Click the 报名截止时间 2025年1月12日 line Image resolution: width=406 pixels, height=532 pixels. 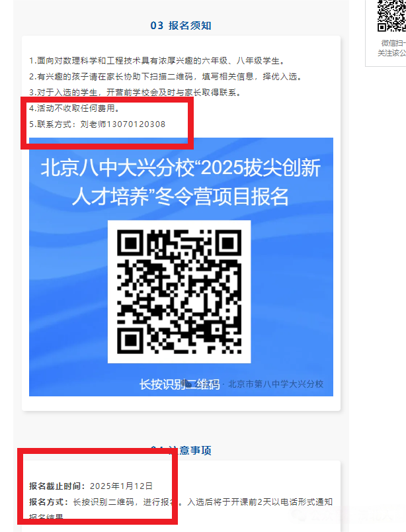coord(91,486)
